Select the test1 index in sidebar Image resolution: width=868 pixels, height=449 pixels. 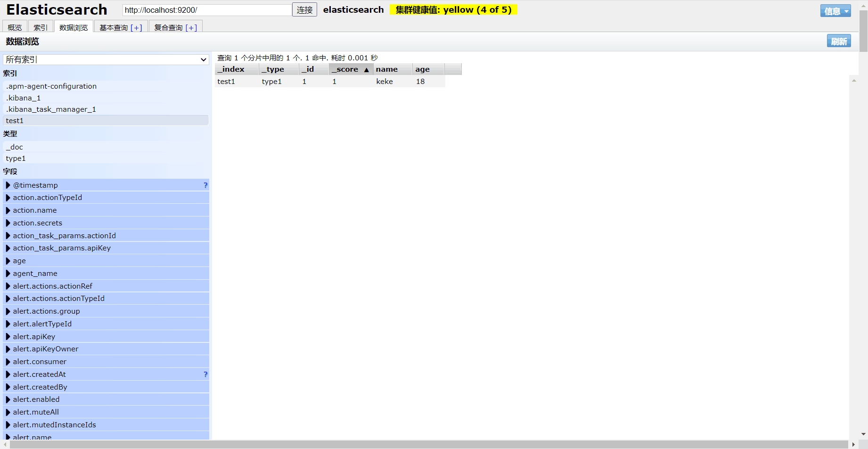(106, 121)
